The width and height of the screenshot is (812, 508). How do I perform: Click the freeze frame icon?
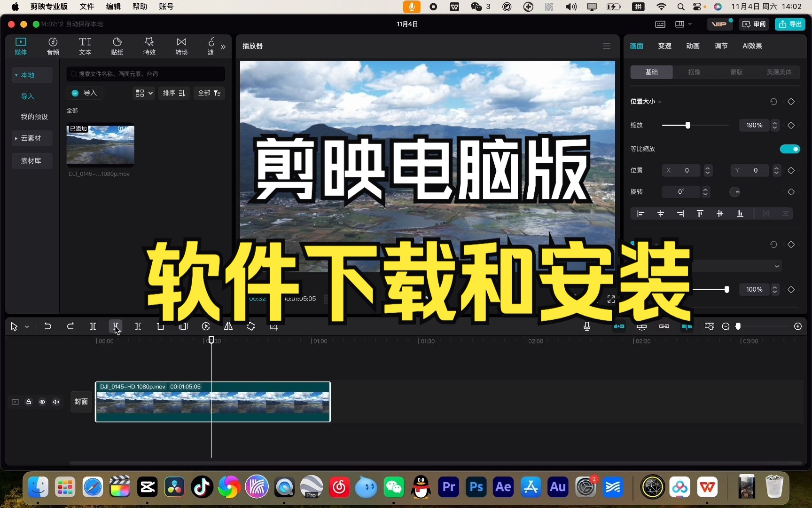183,326
